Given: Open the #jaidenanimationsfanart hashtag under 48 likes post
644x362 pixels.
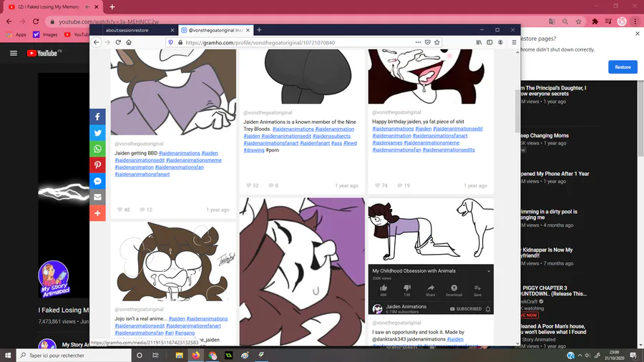Looking at the screenshot, I should point(142,174).
